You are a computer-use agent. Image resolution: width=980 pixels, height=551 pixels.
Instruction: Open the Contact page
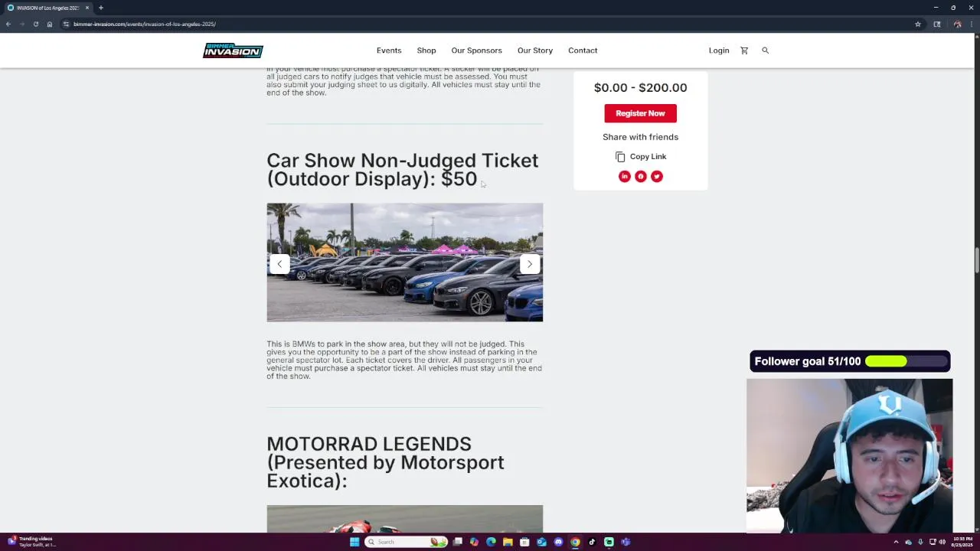click(x=583, y=51)
